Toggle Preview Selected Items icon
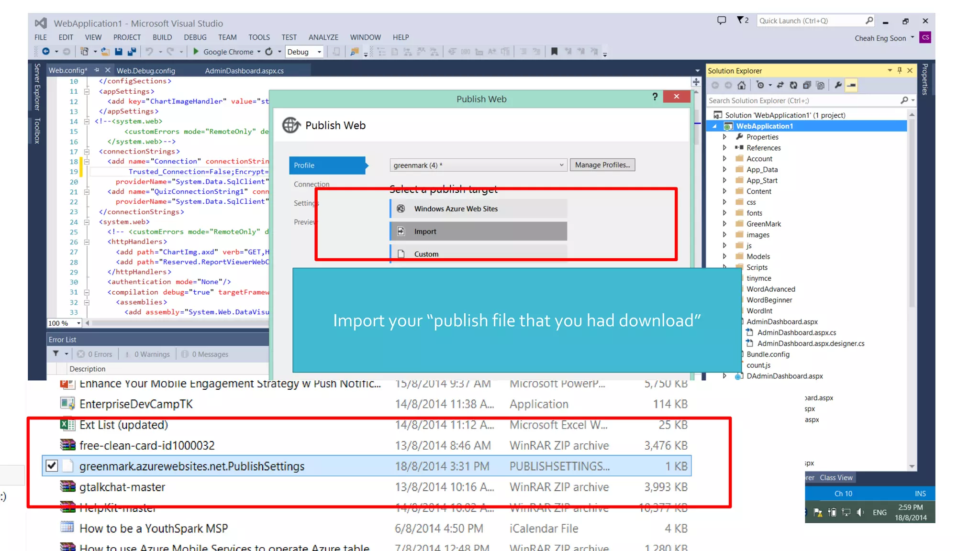Viewport: 980px width, 551px height. 851,85
